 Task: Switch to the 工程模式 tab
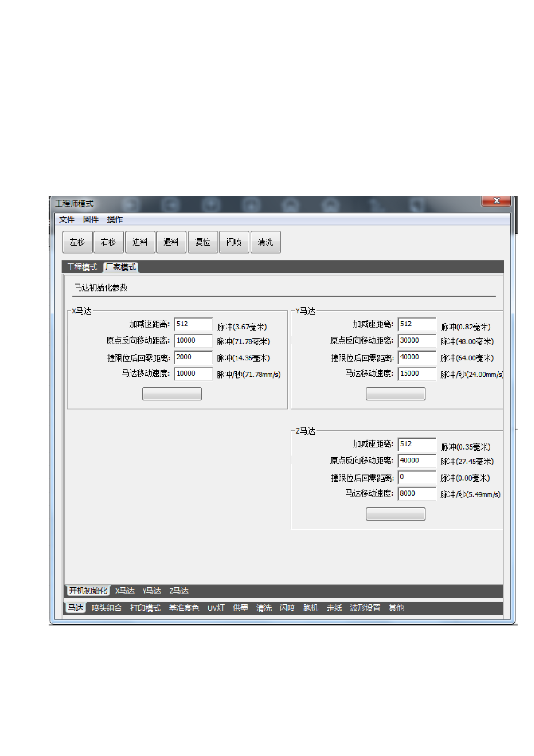(82, 268)
